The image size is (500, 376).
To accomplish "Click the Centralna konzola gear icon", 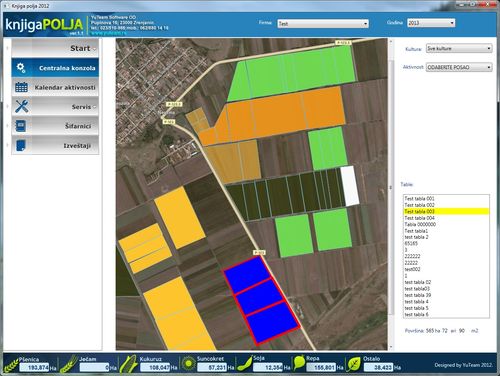I will point(21,68).
